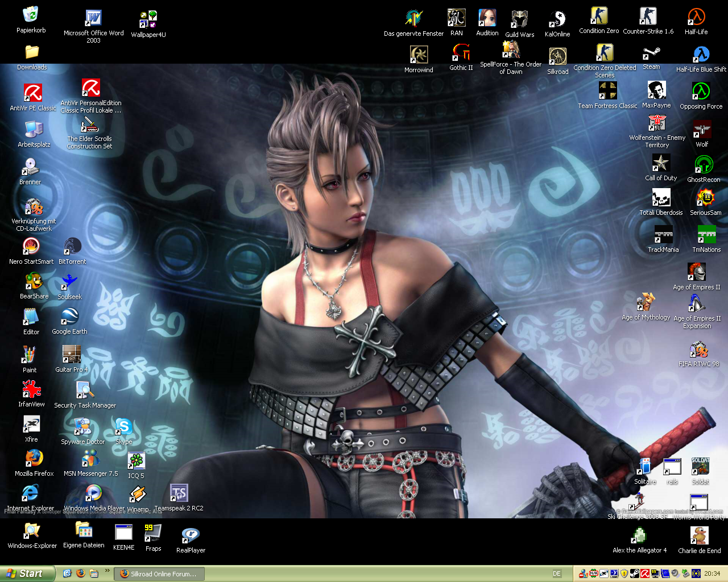
Task: Select the Mozilla Firefox desktop icon
Action: tap(34, 459)
